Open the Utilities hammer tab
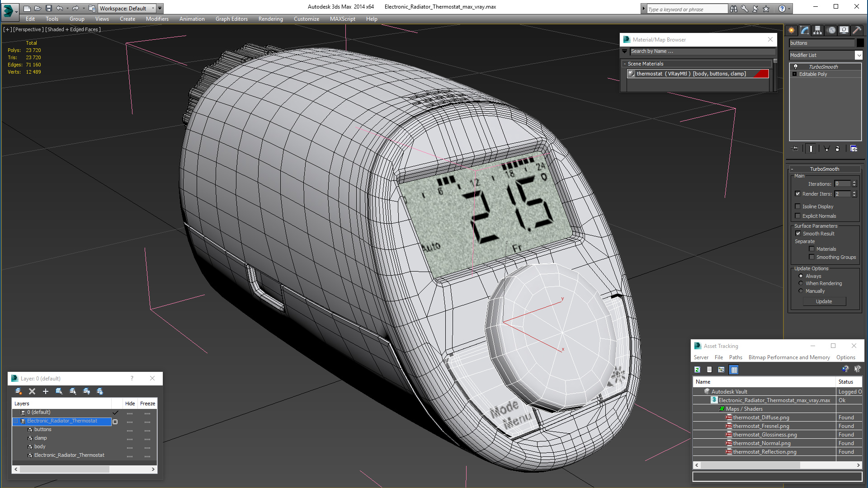Viewport: 868px width, 488px height. 857,30
